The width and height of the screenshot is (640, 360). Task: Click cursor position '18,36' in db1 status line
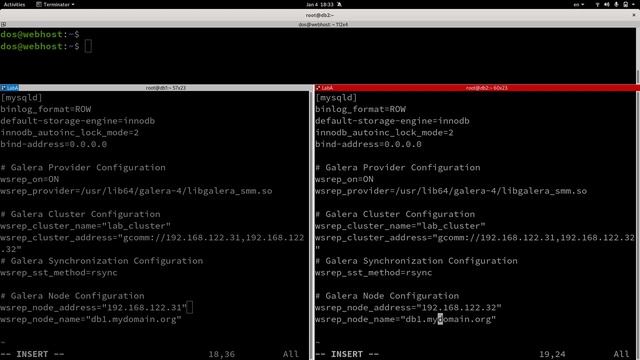(x=222, y=354)
